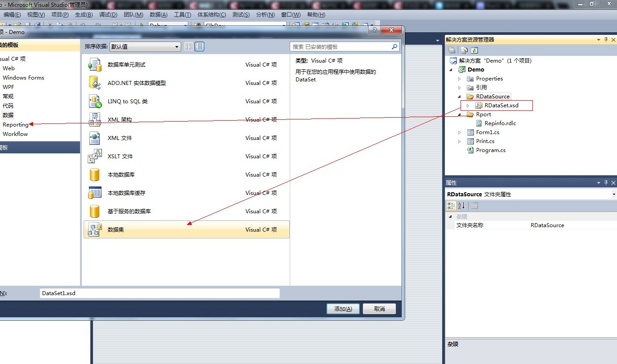Expand the Form1.cs node
The width and height of the screenshot is (617, 364).
[459, 132]
